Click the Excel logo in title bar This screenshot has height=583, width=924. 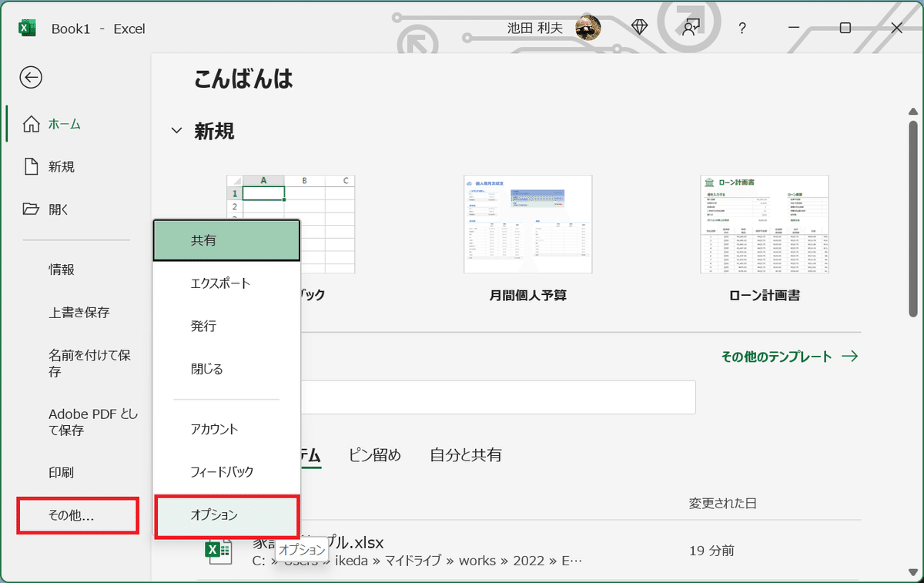(28, 28)
